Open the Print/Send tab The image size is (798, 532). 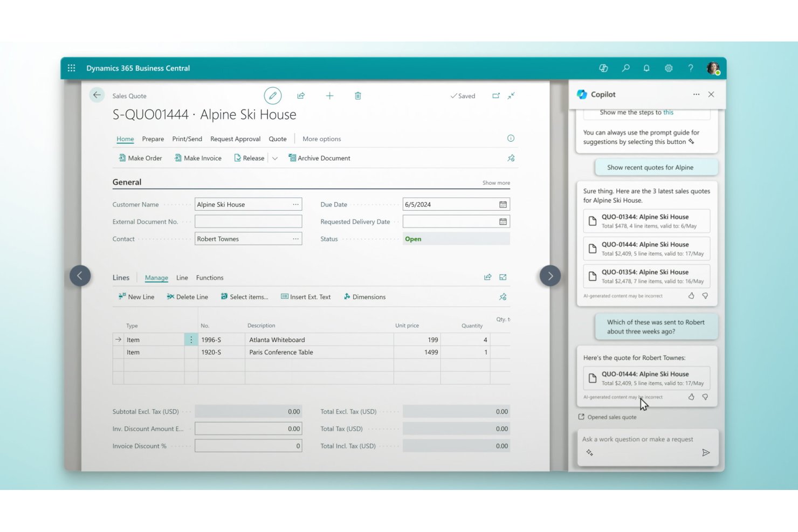click(187, 139)
